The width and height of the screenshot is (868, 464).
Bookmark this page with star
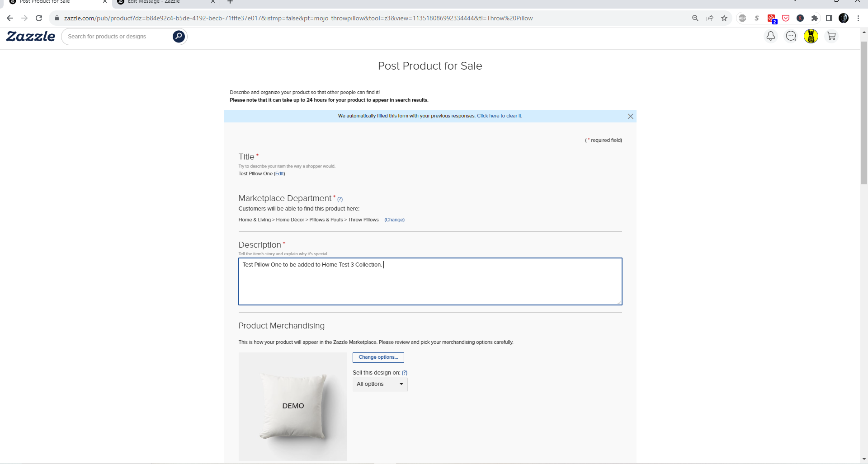724,18
